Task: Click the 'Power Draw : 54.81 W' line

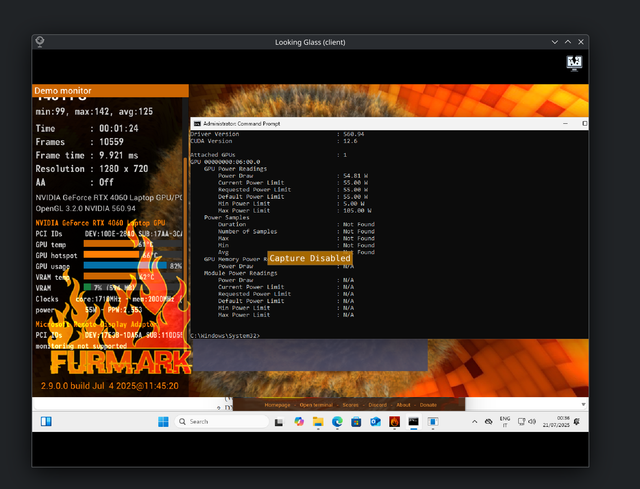Action: coord(293,176)
